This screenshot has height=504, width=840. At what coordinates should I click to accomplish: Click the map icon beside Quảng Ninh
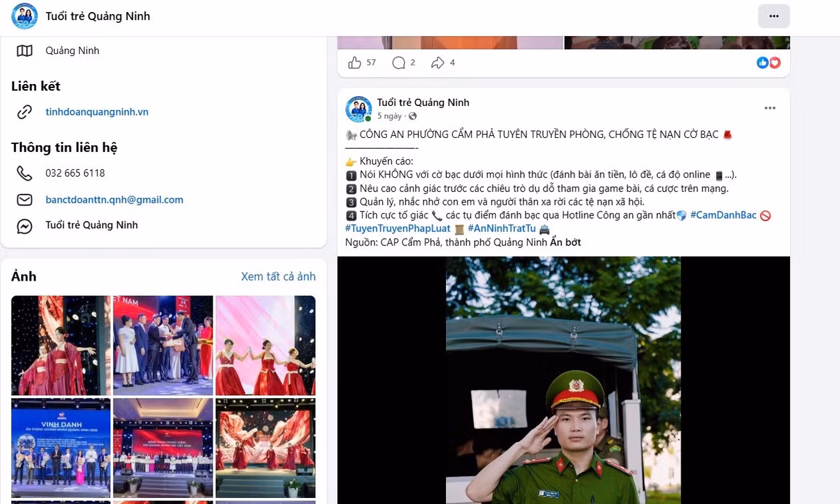25,51
